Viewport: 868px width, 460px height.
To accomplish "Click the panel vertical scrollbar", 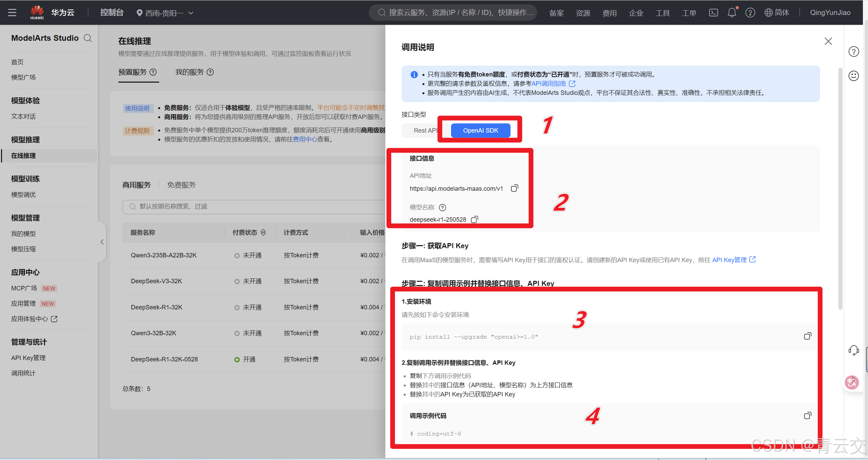I will 840,189.
